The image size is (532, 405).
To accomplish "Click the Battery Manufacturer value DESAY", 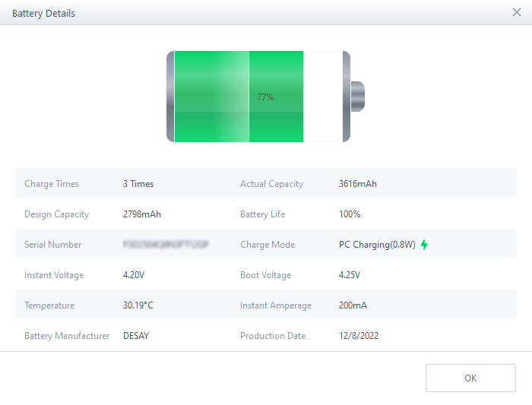I will click(x=136, y=336).
